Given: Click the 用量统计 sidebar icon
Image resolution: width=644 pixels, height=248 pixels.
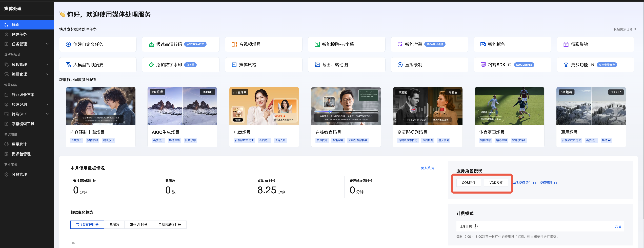Looking at the screenshot, I should (7, 144).
